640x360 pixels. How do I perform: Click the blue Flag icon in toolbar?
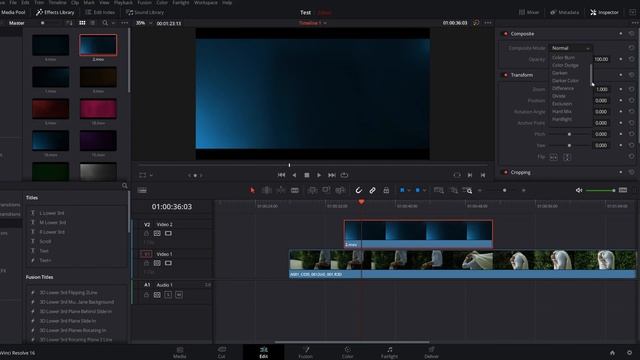(x=402, y=190)
